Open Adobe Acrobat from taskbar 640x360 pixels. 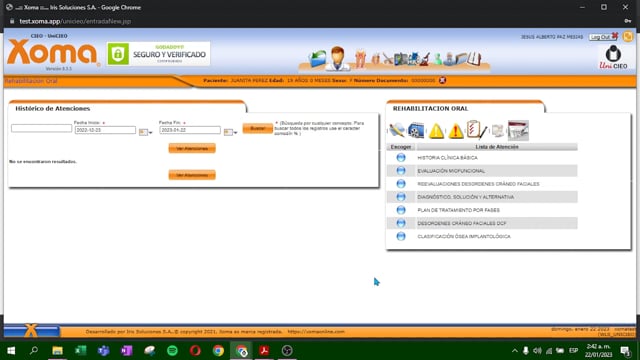coord(264,351)
